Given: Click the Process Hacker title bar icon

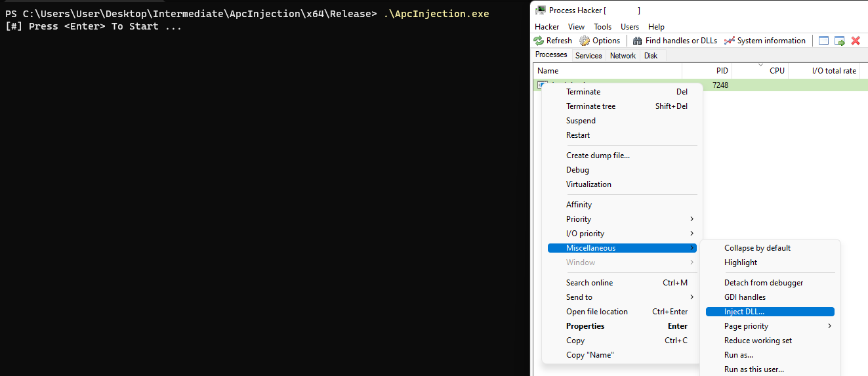Looking at the screenshot, I should [x=541, y=10].
